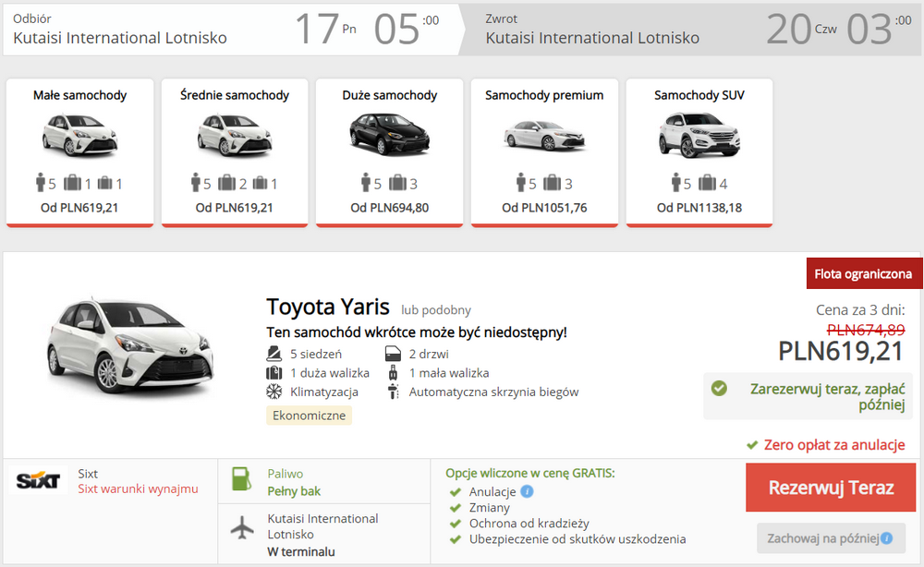Click the Średnie samochody car thumbnail

[x=235, y=136]
